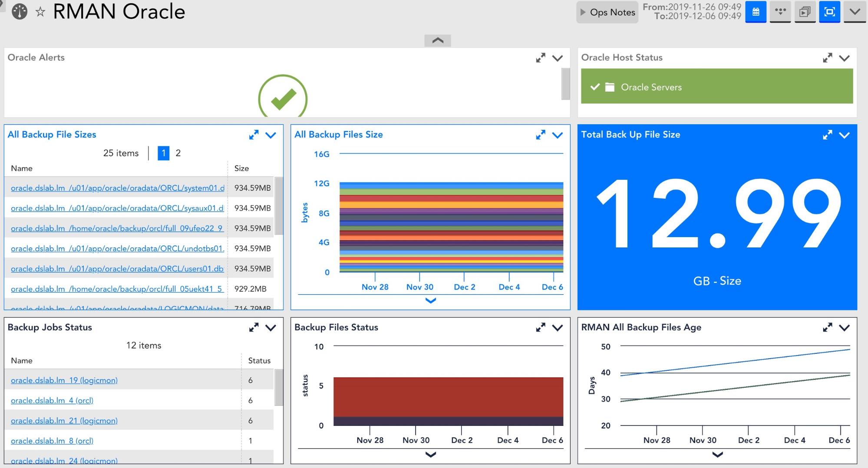Open oracle.dslab.lm_8 (orcl) job link
868x468 pixels.
(52, 441)
